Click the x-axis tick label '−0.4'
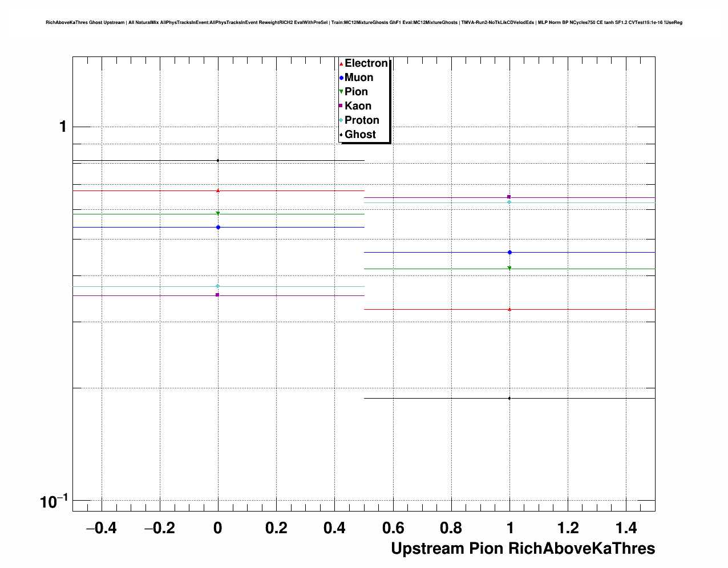The width and height of the screenshot is (728, 568). coord(101,529)
